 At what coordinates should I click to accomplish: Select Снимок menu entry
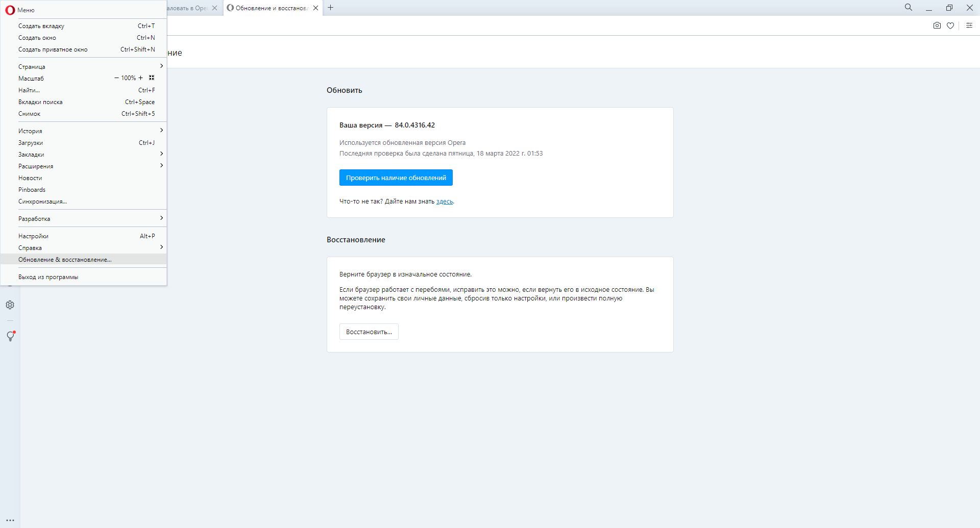[x=84, y=114]
